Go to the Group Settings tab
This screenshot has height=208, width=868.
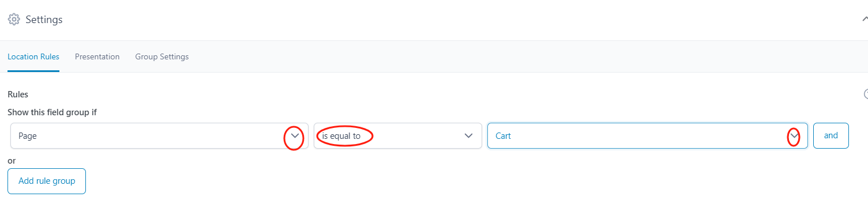[162, 56]
